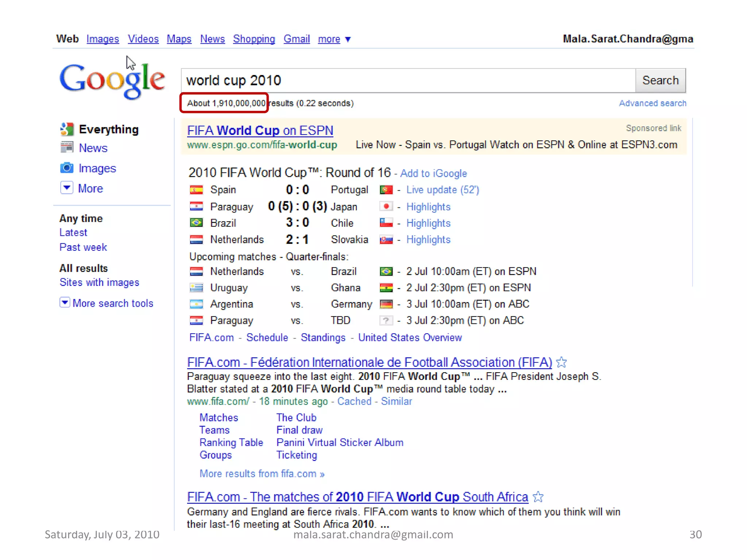Click into the world cup 2010 search box
The width and height of the screenshot is (747, 560).
[409, 80]
